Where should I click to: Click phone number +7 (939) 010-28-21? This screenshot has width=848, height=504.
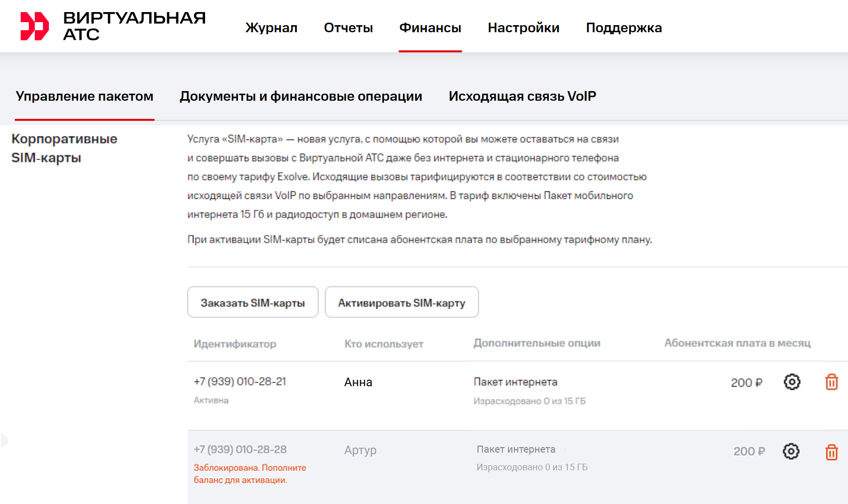(x=240, y=382)
